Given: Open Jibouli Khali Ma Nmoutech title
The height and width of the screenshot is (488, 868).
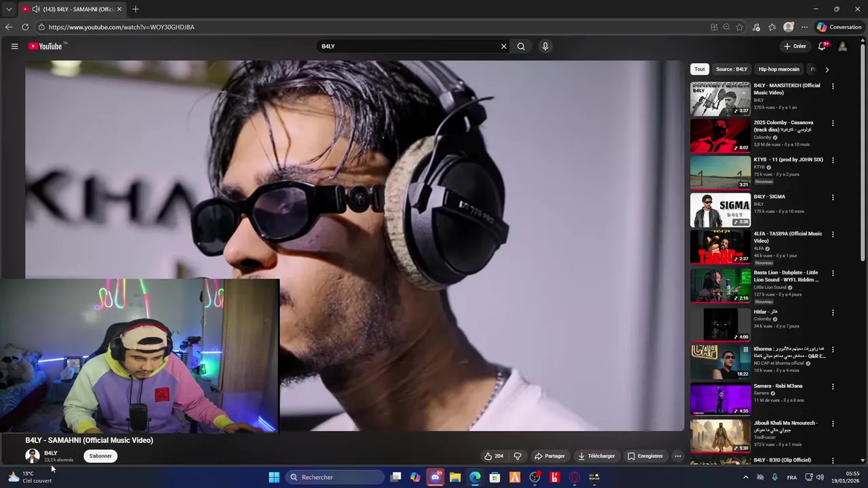Looking at the screenshot, I should (x=787, y=426).
